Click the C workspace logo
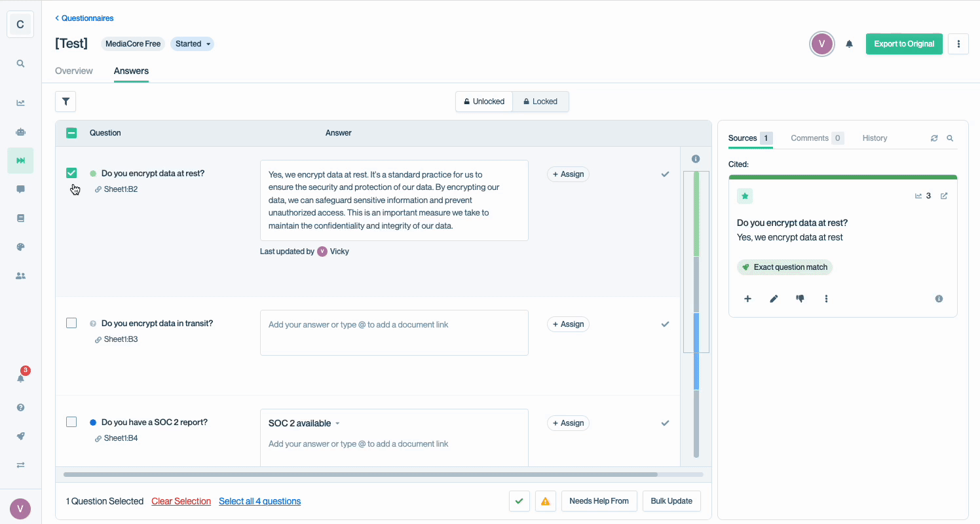The image size is (980, 524). click(20, 25)
